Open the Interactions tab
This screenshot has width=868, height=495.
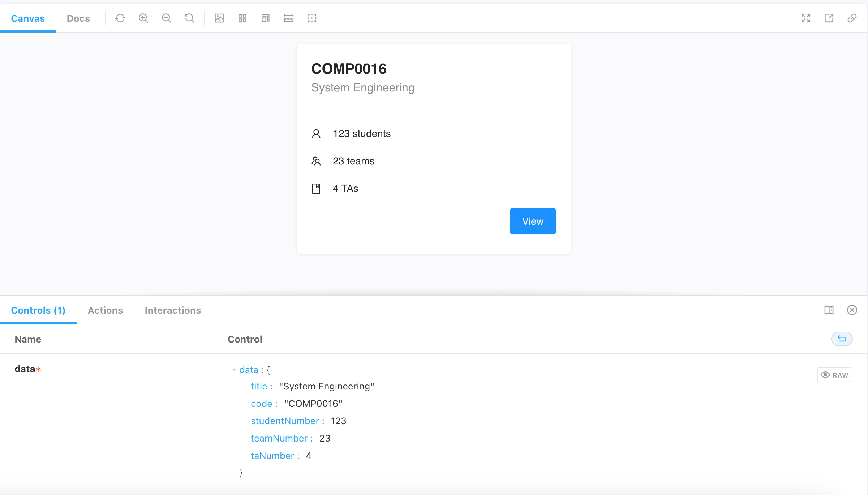pyautogui.click(x=173, y=310)
